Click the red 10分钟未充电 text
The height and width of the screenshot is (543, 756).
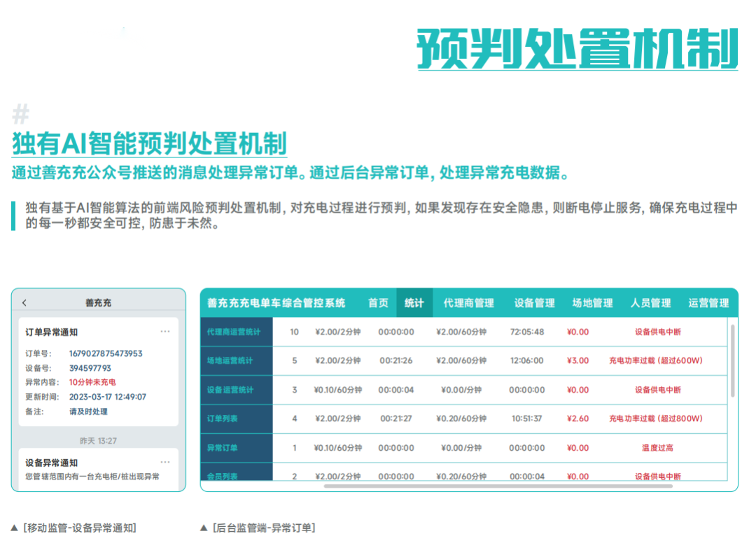(x=92, y=383)
